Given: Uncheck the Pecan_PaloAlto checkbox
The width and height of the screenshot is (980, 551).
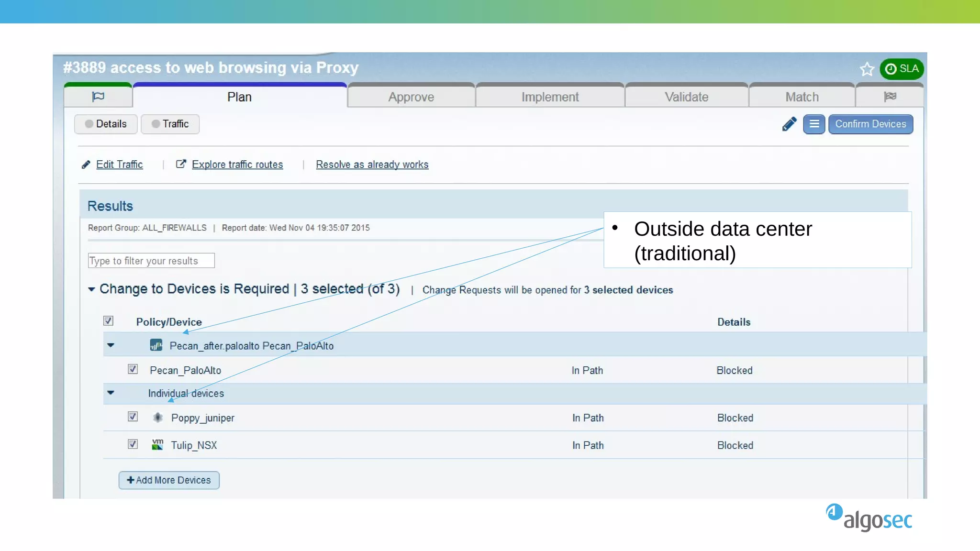Looking at the screenshot, I should point(133,369).
